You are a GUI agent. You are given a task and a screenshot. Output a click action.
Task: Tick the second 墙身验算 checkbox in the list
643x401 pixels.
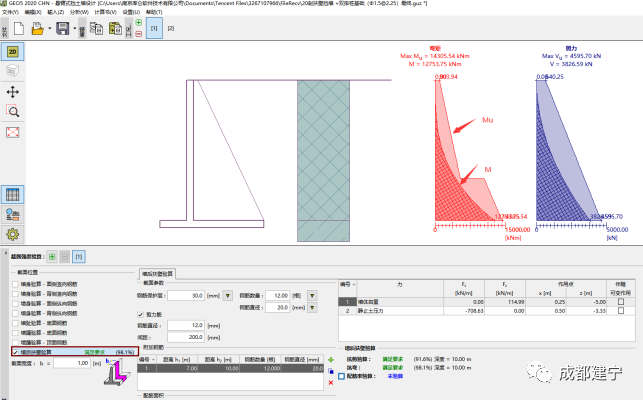[x=15, y=294]
